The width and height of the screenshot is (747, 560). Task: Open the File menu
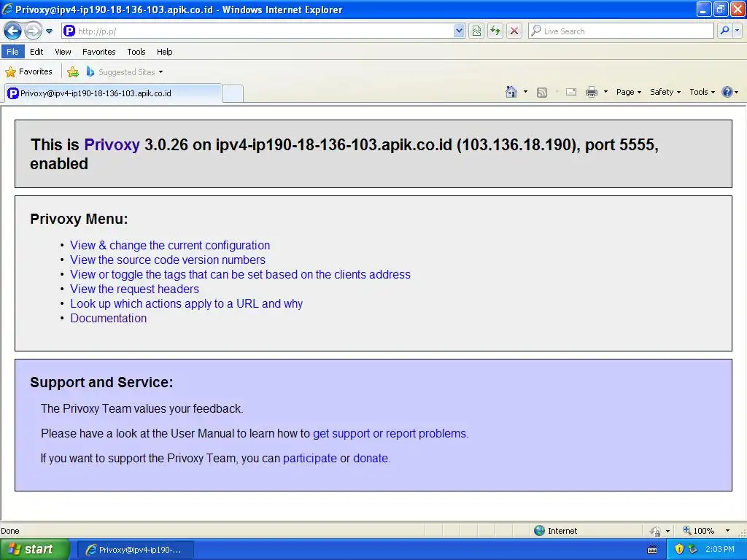[13, 52]
